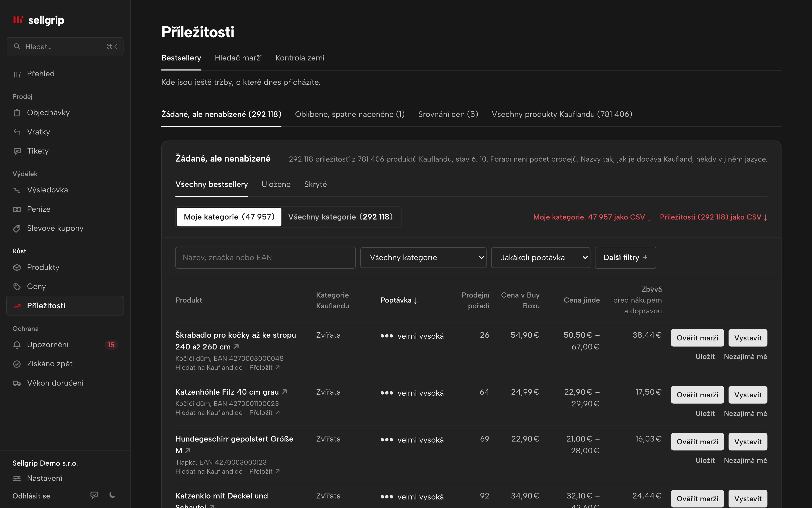Switch to Hledač marží tab
Viewport: 812px width, 508px height.
[x=238, y=58]
